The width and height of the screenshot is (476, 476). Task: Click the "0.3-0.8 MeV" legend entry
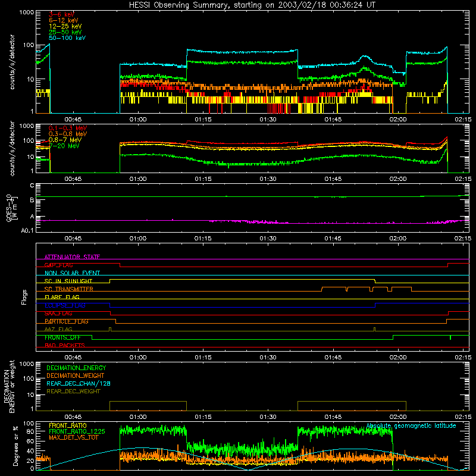[68, 134]
